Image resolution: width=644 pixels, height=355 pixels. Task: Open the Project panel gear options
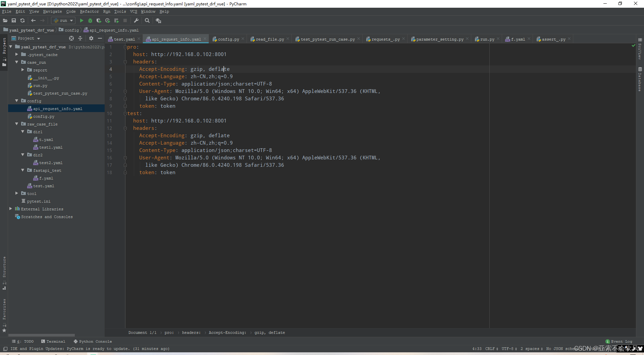pyautogui.click(x=91, y=38)
